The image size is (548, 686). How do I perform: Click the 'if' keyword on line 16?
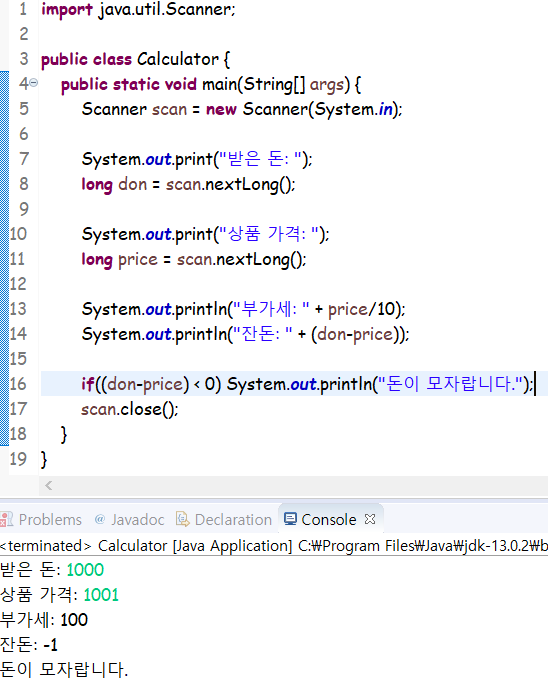pyautogui.click(x=87, y=384)
